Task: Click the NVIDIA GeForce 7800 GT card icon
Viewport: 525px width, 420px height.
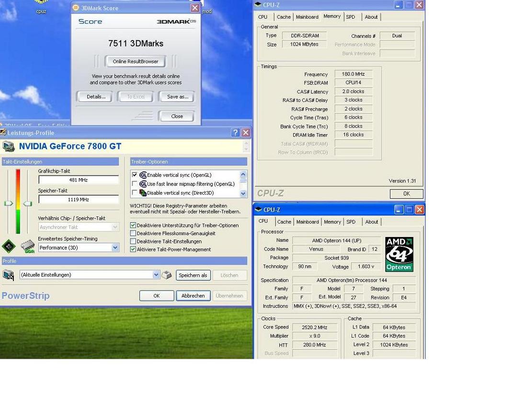Action: 8,146
